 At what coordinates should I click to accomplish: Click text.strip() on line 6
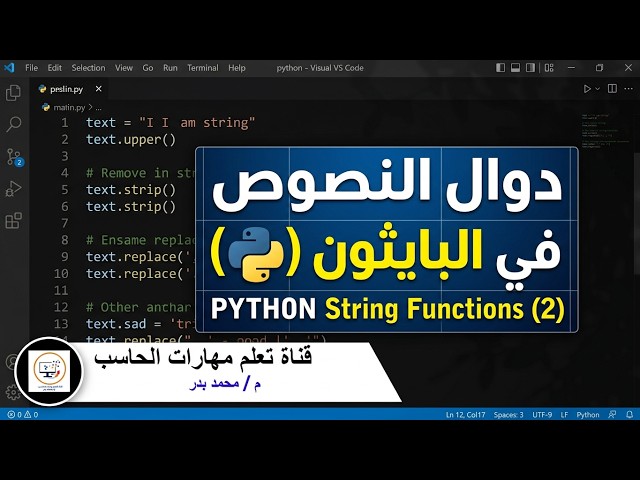(131, 207)
